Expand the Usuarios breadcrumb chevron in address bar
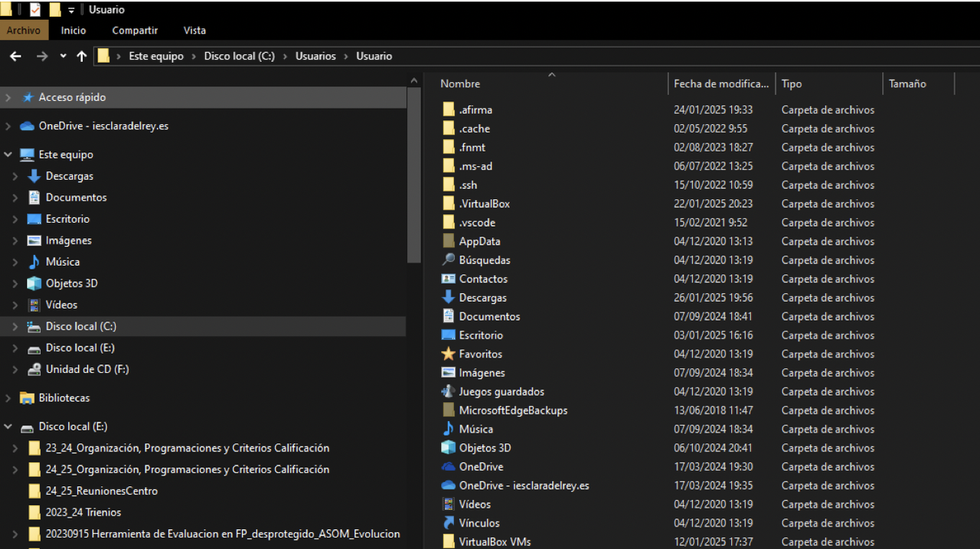The width and height of the screenshot is (980, 549). 346,56
